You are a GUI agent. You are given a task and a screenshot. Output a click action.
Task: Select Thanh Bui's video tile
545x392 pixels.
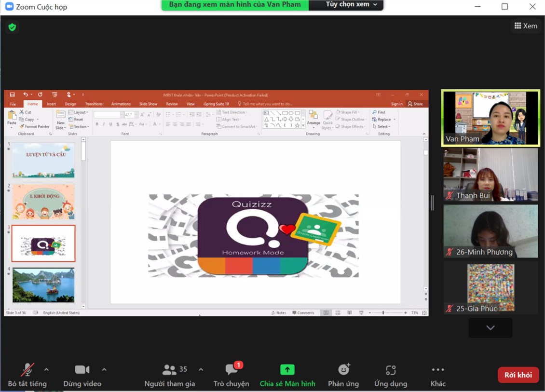(x=490, y=174)
